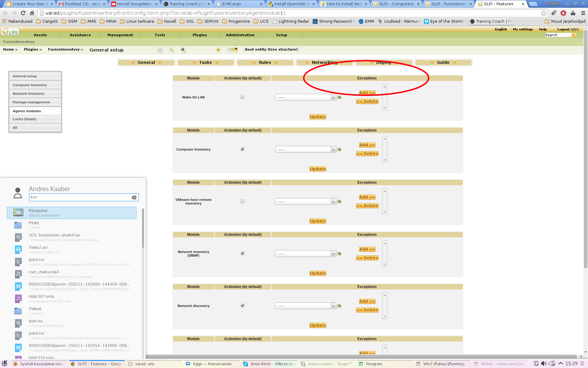Viewport: 588px width, 368px height.
Task: Open the Network discovery exceptions dropdown
Action: 306,306
